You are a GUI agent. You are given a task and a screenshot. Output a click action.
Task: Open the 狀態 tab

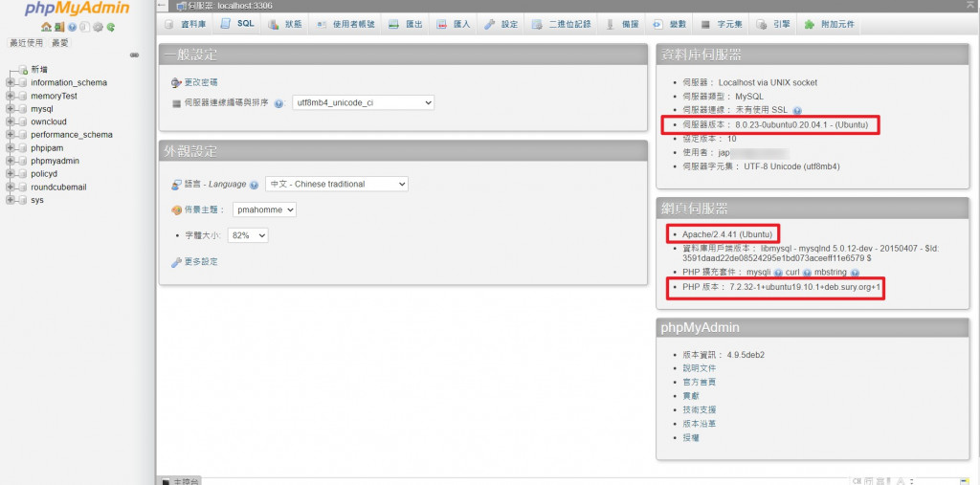pos(285,24)
